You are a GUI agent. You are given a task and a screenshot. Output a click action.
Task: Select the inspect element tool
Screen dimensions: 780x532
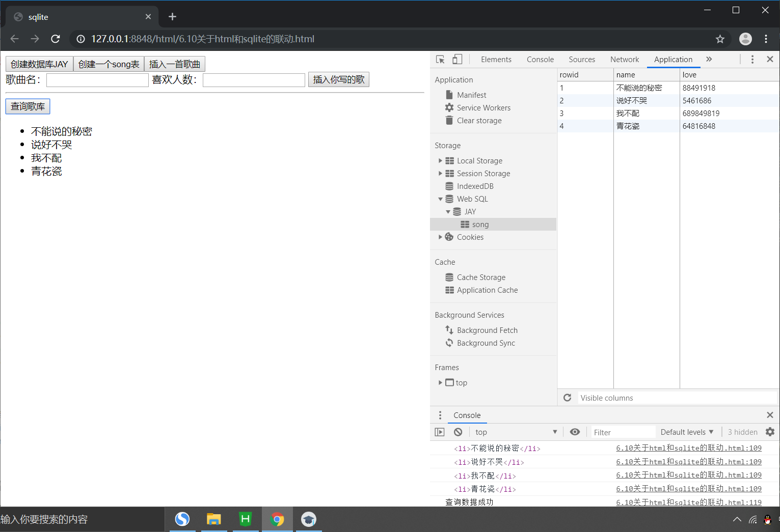point(439,59)
